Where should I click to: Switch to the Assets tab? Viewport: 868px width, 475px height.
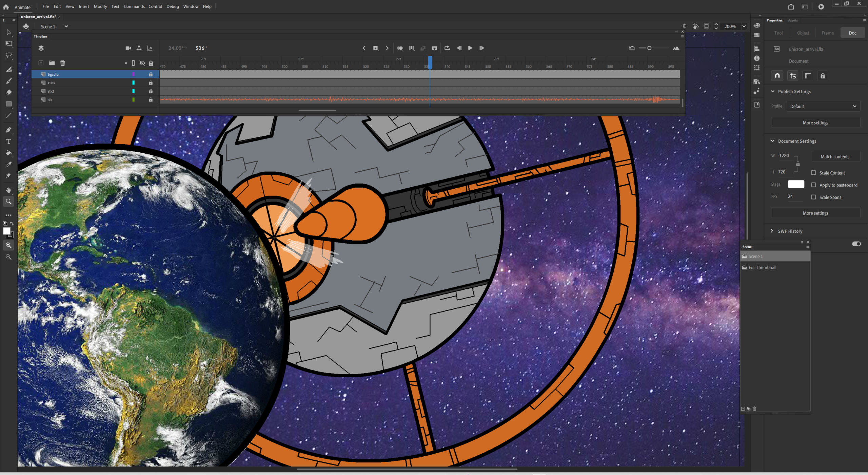coord(793,20)
